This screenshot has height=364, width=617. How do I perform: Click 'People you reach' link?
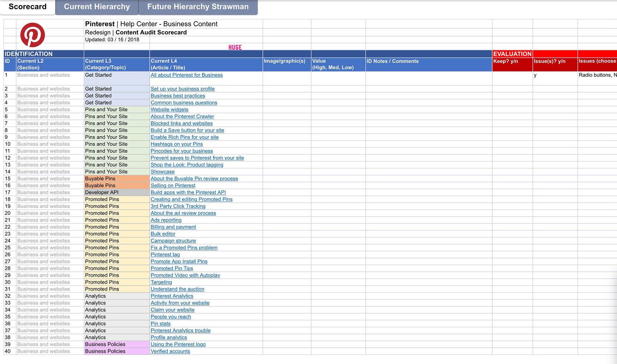[171, 316]
